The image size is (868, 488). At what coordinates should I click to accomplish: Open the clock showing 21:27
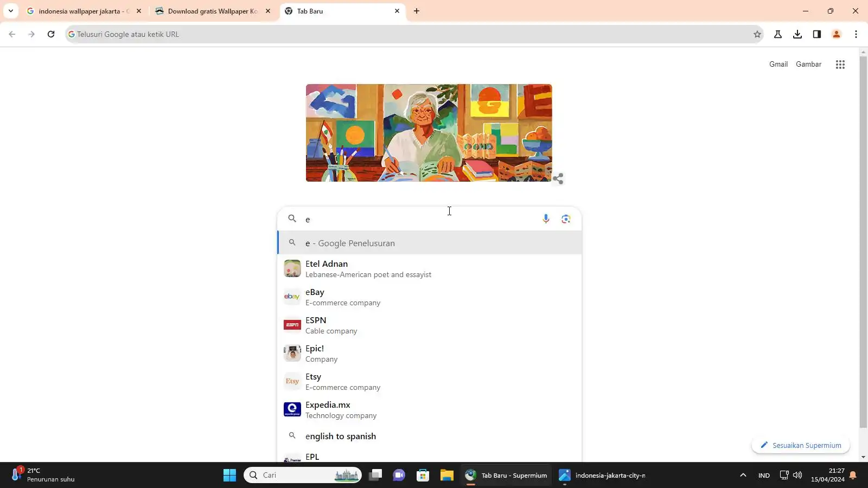click(x=828, y=475)
